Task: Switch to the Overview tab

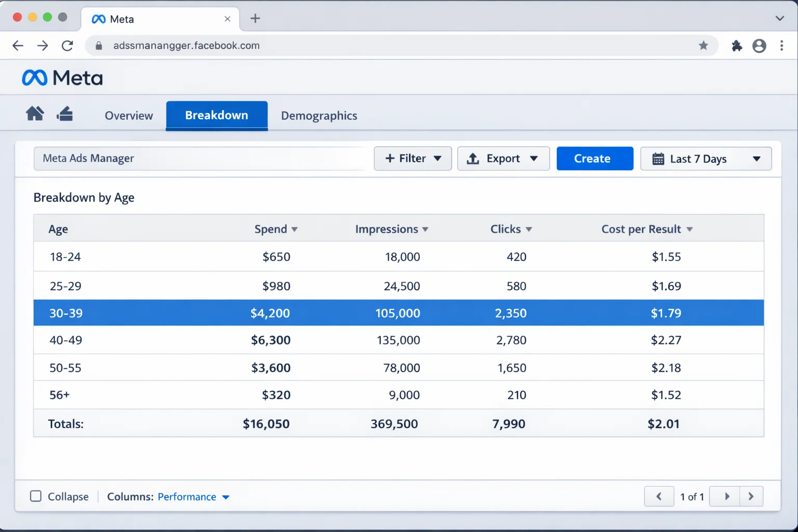Action: [x=129, y=115]
